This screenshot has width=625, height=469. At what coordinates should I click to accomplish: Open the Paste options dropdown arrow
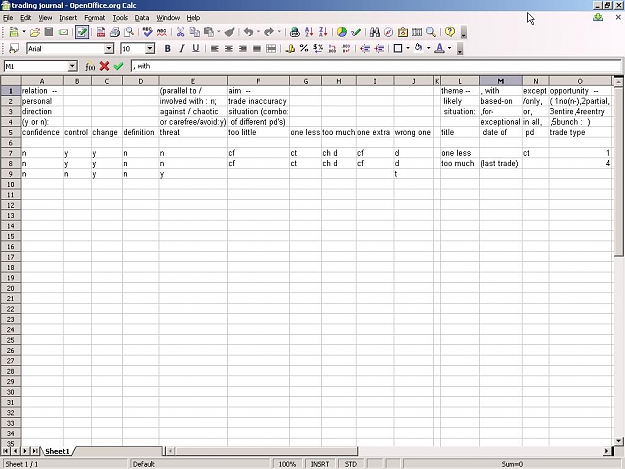coord(218,32)
